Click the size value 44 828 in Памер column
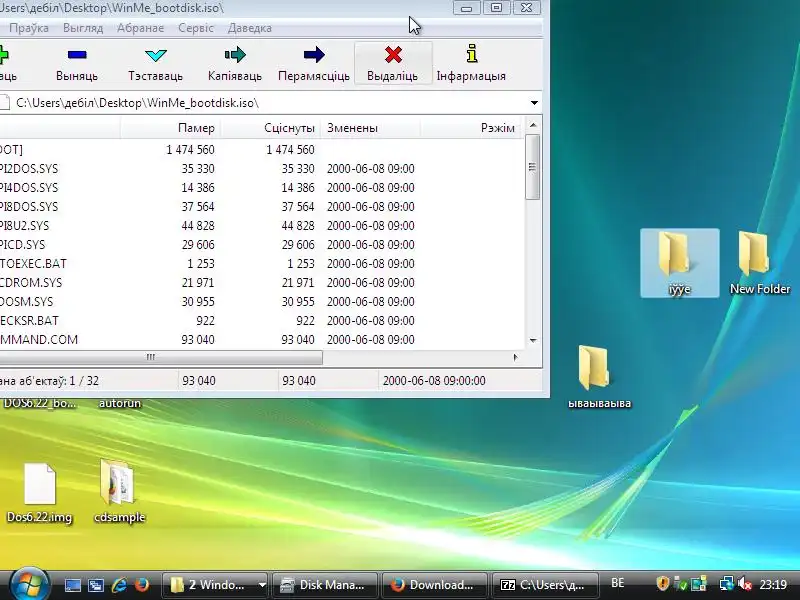 point(197,226)
